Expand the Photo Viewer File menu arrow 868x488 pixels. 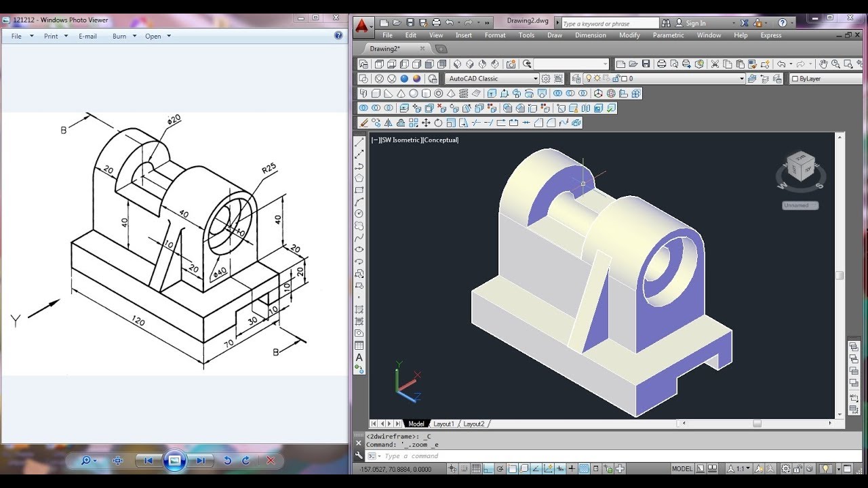click(31, 36)
